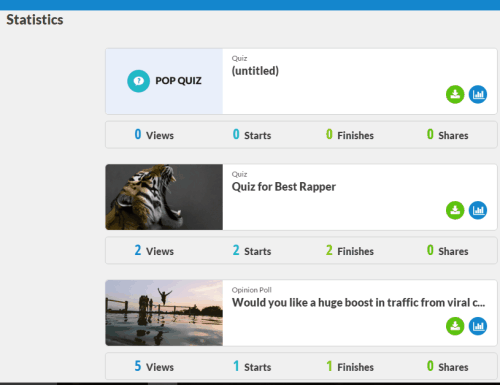Click the POP QUIZ placeholder thumbnail
This screenshot has width=500, height=385.
(x=164, y=81)
